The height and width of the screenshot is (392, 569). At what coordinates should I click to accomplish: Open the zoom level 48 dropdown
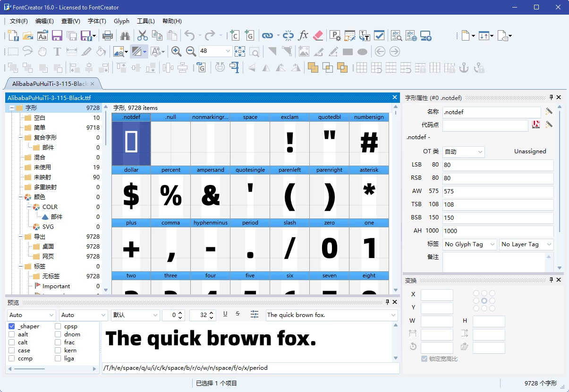(228, 51)
